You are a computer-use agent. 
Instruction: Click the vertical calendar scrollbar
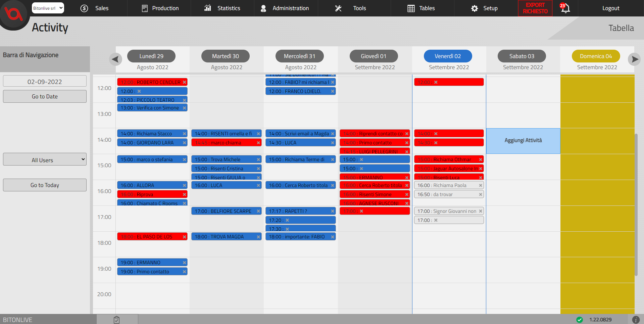coord(636,205)
